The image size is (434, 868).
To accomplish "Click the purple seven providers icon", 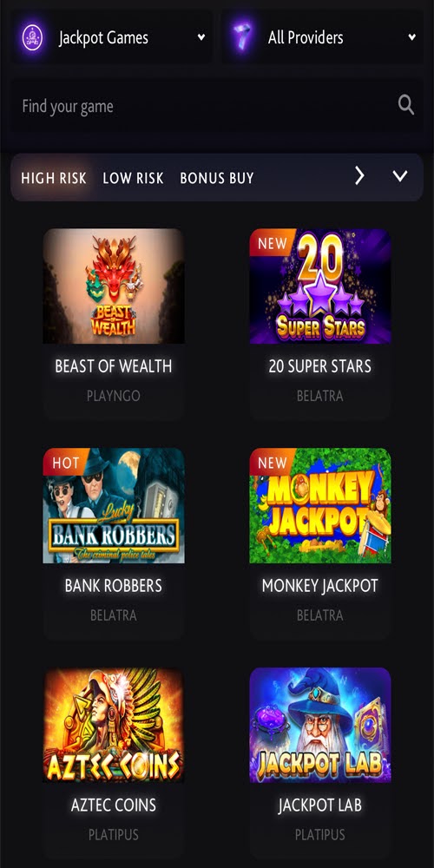I will [x=242, y=37].
